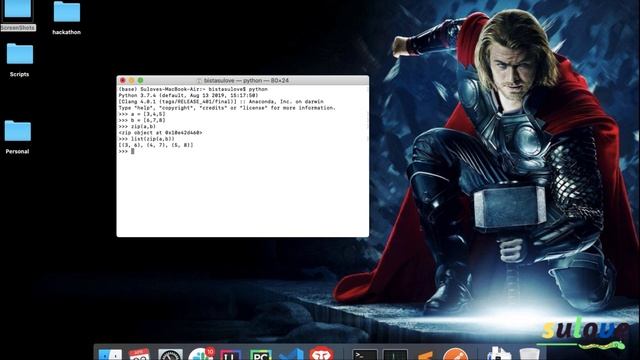The width and height of the screenshot is (640, 360).
Task: Minimize the Terminal window
Action: [131, 80]
